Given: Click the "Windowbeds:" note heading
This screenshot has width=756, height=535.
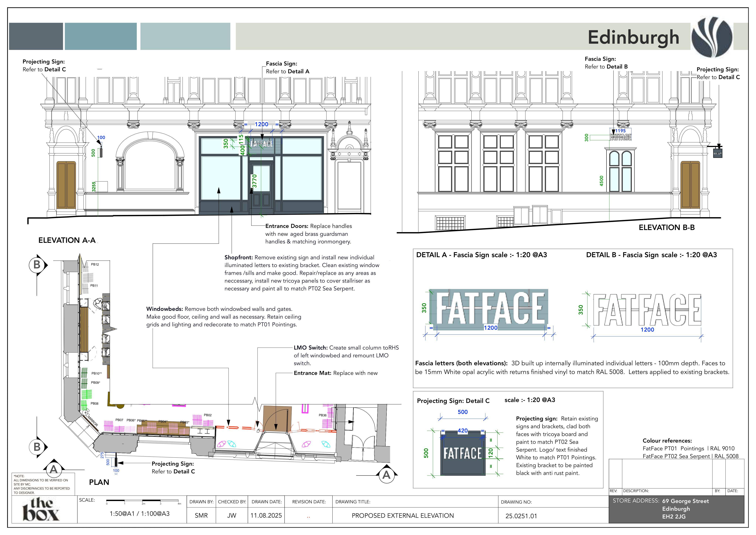Looking at the screenshot, I should (x=165, y=309).
